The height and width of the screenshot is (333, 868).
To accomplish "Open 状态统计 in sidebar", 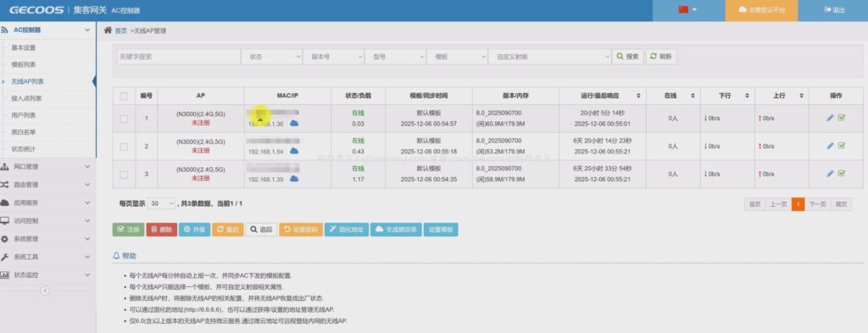I will (23, 149).
